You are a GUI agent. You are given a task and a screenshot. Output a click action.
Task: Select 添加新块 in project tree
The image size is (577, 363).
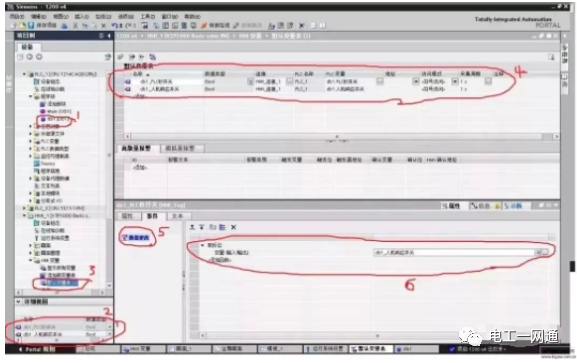[x=57, y=104]
